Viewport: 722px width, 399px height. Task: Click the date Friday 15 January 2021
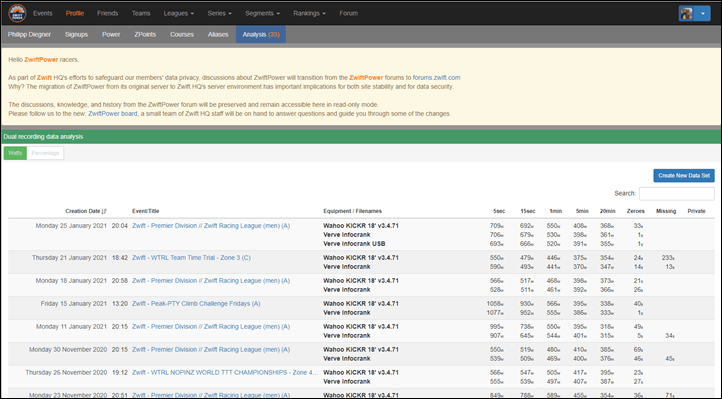click(74, 304)
